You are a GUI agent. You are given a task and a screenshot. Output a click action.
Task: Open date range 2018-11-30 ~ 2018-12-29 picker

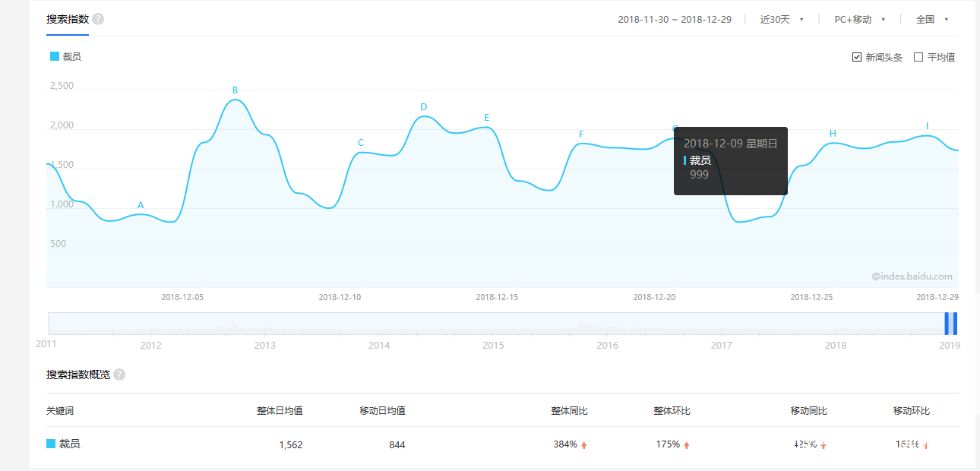point(675,19)
